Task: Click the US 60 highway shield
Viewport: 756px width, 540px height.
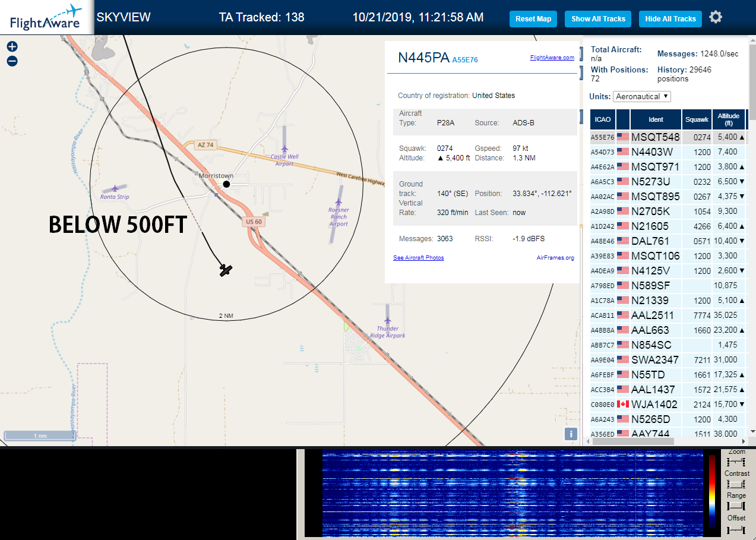Action: coord(254,222)
